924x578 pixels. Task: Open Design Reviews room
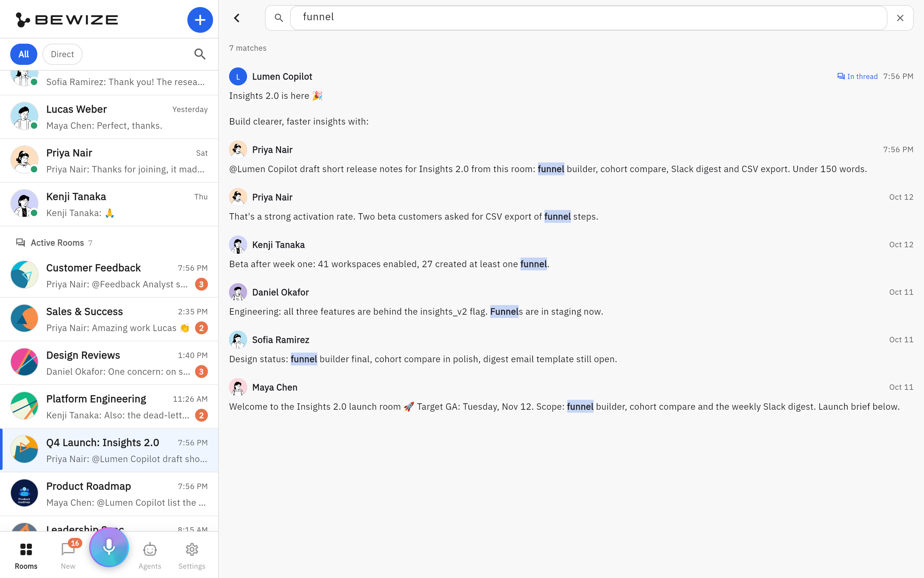(x=109, y=363)
